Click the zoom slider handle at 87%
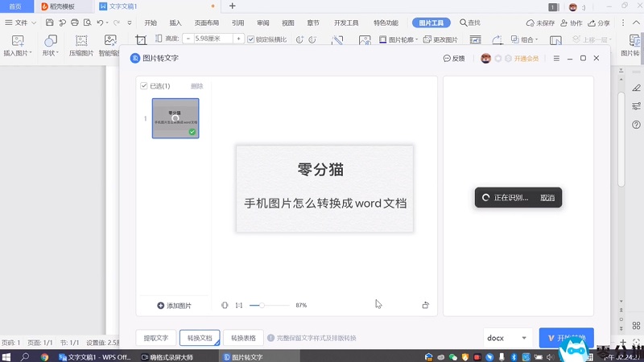The width and height of the screenshot is (644, 362). click(x=262, y=306)
